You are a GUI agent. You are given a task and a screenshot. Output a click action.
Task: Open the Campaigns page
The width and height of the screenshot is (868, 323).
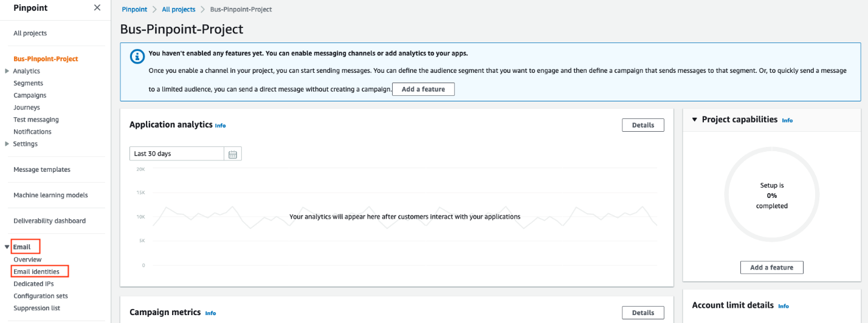30,95
